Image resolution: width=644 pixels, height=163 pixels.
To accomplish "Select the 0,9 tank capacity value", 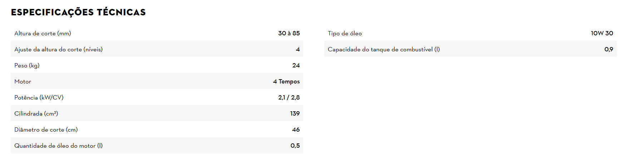I will click(609, 49).
